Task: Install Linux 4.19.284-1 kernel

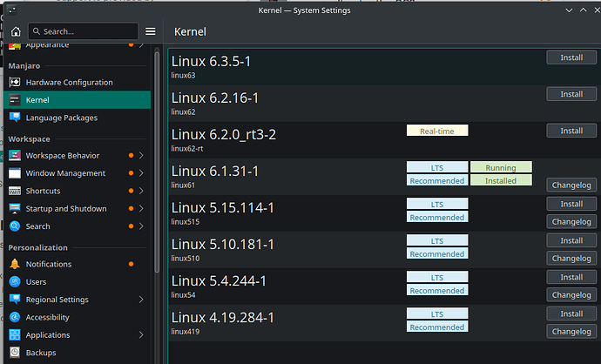Action: click(571, 313)
